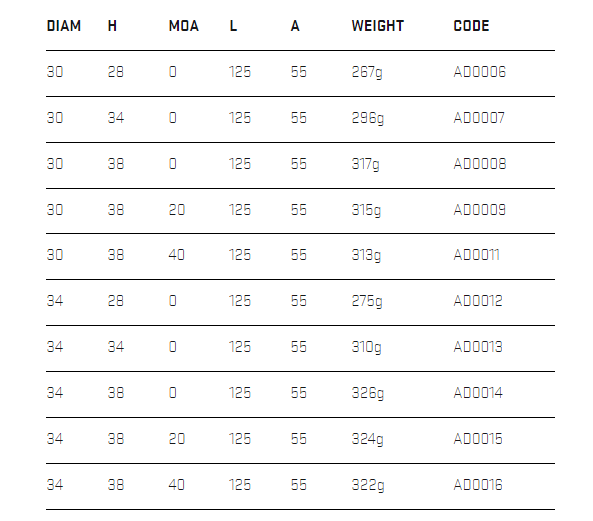Viewport: 593px width, 521px height.
Task: Select the product code AD0011
Action: [x=477, y=255]
